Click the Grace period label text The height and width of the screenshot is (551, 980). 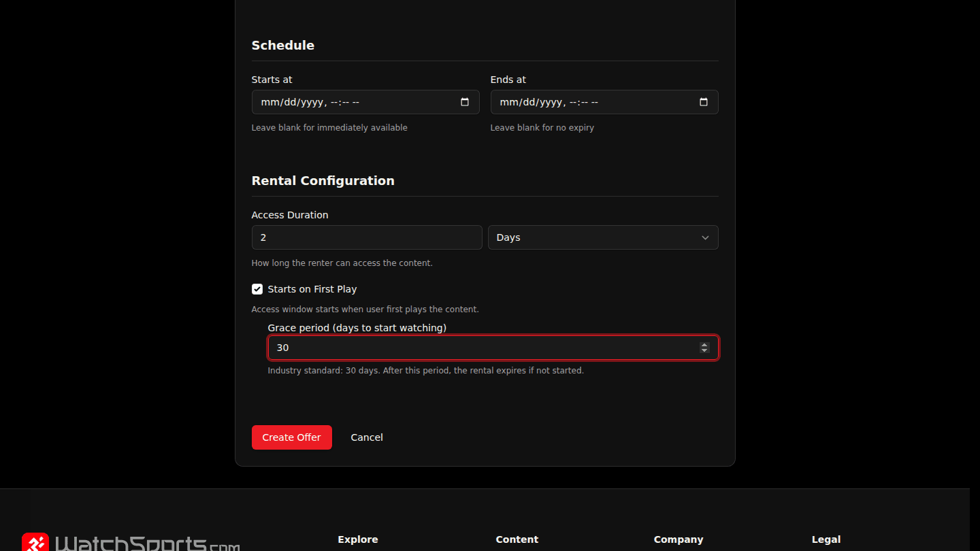pyautogui.click(x=357, y=328)
